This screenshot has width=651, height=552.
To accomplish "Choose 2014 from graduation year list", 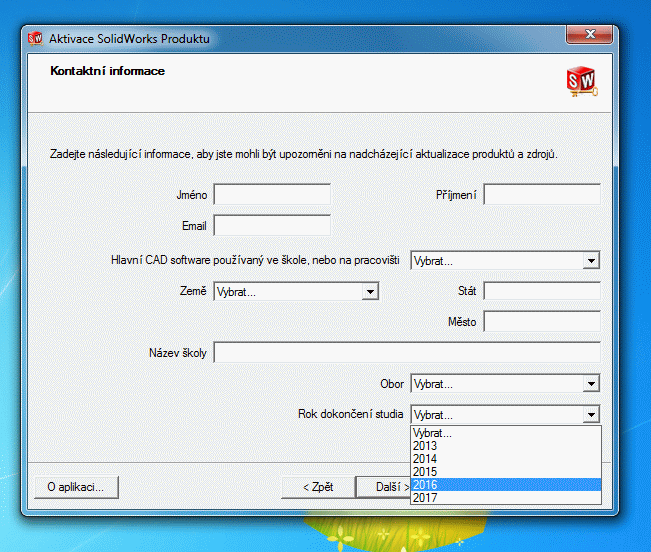I will 506,459.
